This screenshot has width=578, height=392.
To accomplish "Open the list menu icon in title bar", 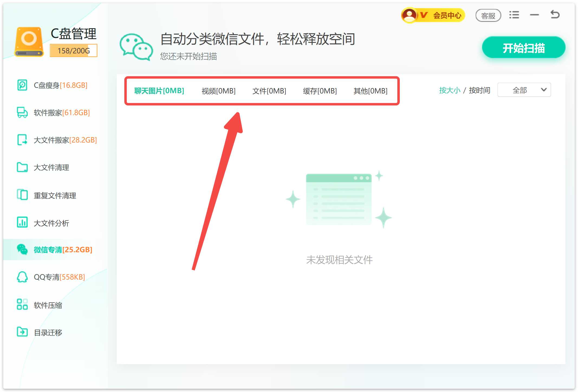I will 514,15.
